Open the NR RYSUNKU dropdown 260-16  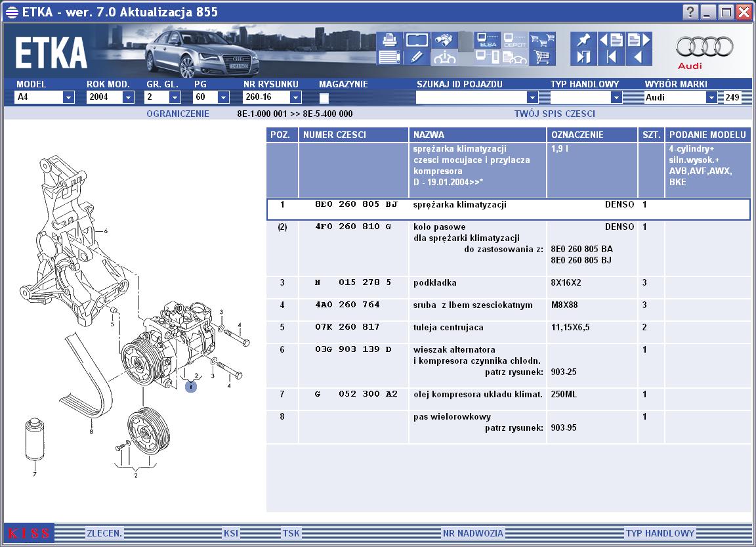pos(295,97)
